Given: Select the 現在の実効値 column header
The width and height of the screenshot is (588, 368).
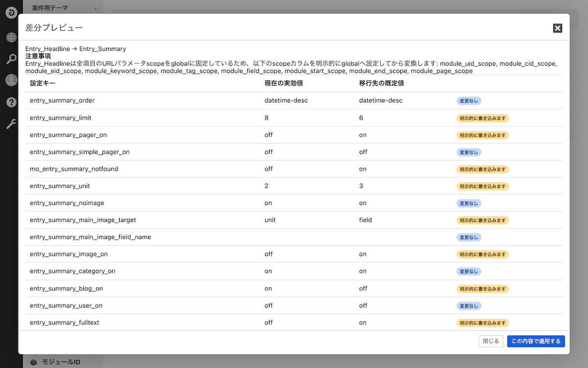Looking at the screenshot, I should pyautogui.click(x=284, y=83).
